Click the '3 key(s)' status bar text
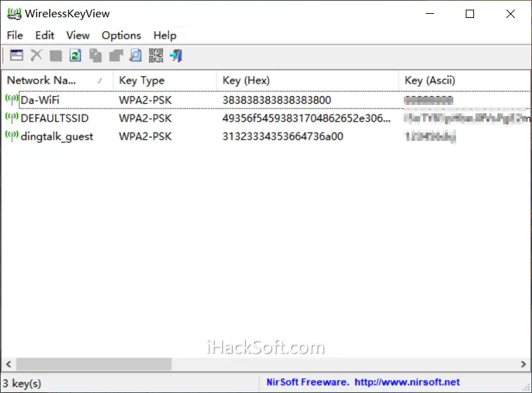The width and height of the screenshot is (532, 393). point(22,383)
